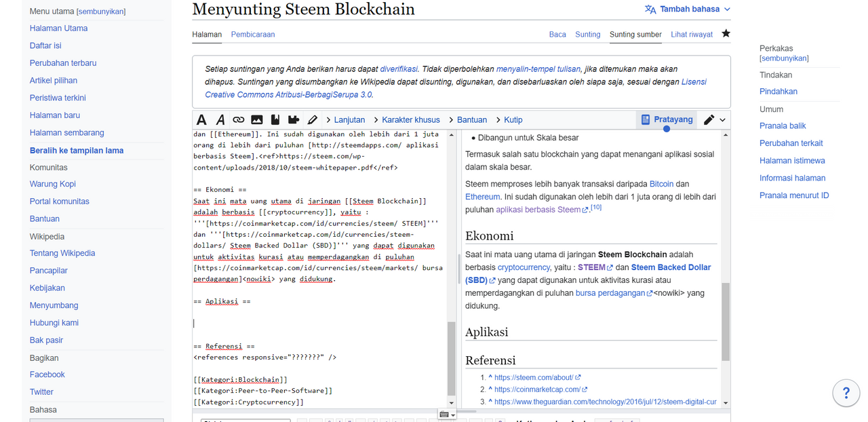Open Daftar isi sidebar link

click(45, 45)
